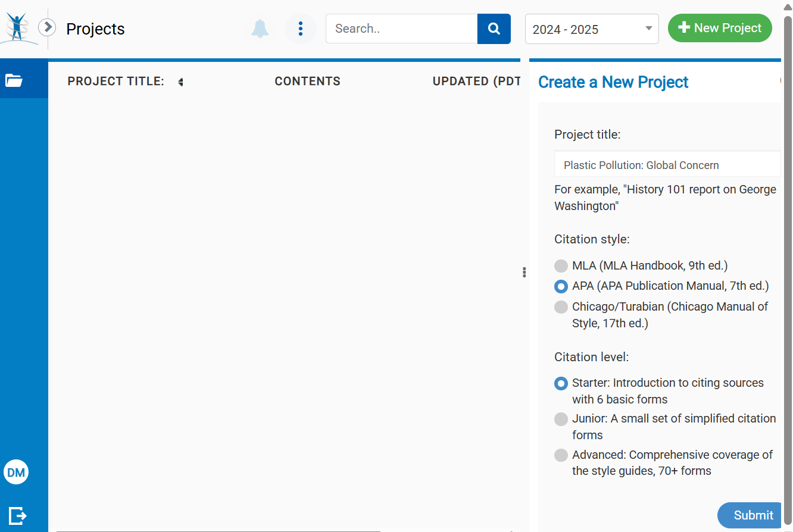Open the three-dot more options menu
793x532 pixels.
click(301, 29)
